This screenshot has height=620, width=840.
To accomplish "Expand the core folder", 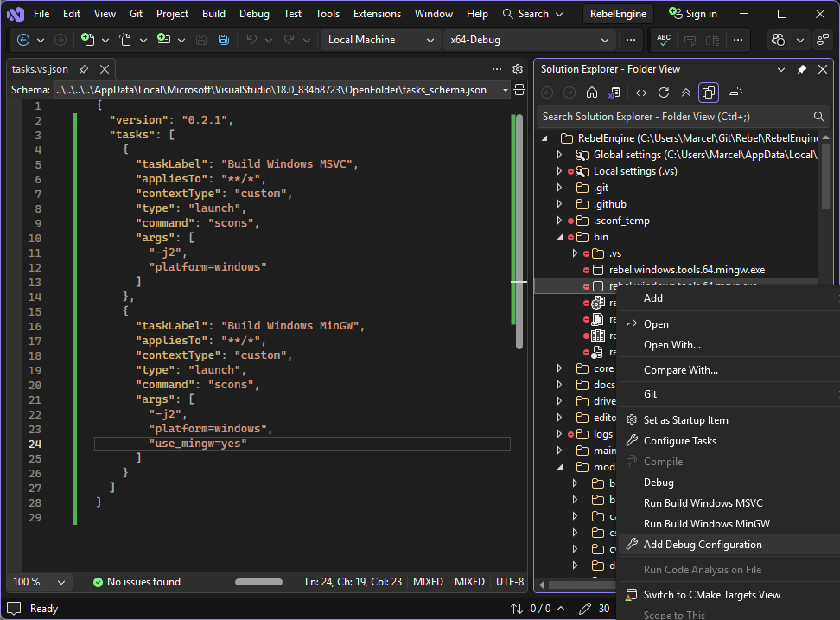I will [560, 368].
